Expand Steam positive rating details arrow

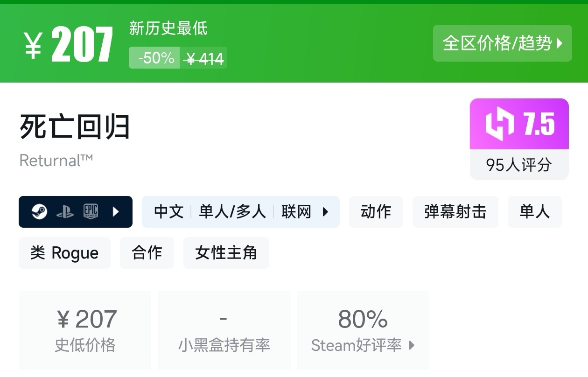click(x=412, y=345)
